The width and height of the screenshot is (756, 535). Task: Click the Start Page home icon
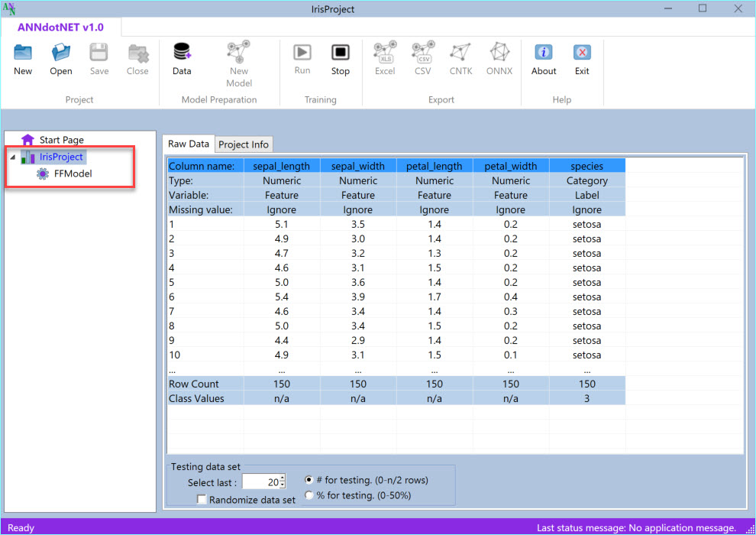point(27,140)
